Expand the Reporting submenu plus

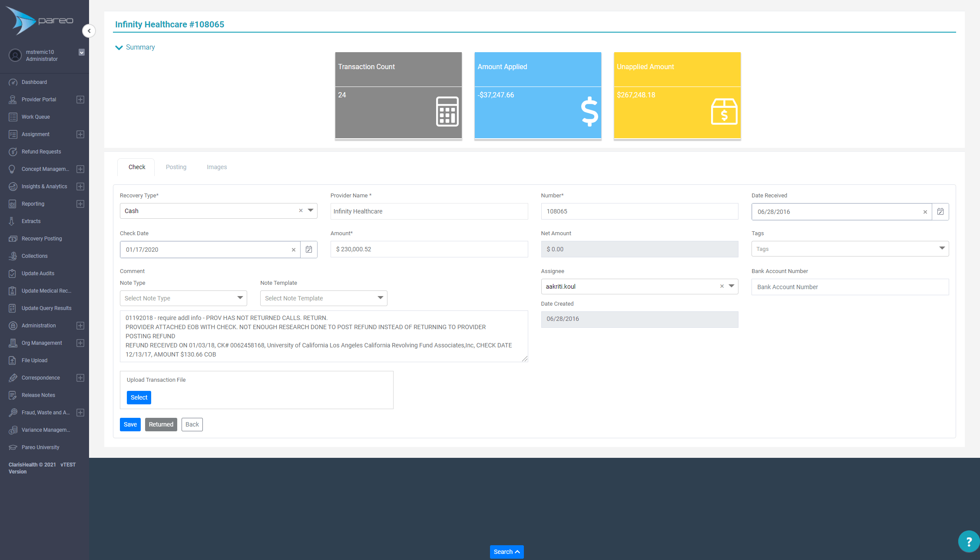80,204
